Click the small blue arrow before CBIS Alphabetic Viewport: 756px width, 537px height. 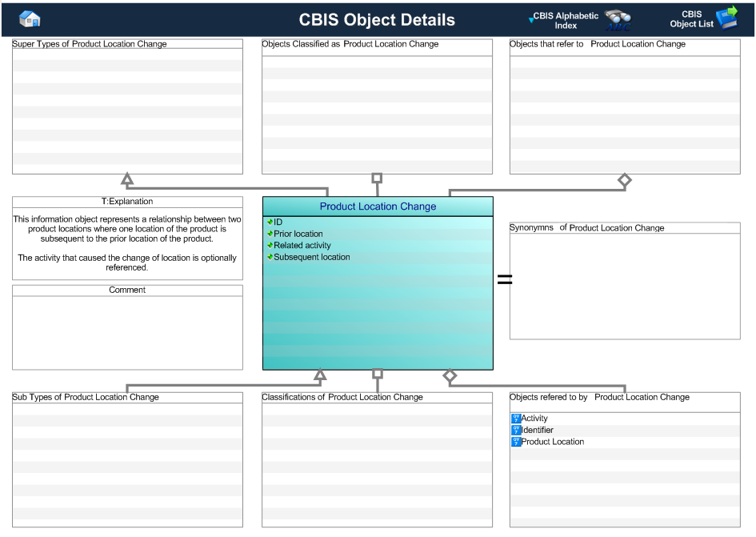[531, 20]
